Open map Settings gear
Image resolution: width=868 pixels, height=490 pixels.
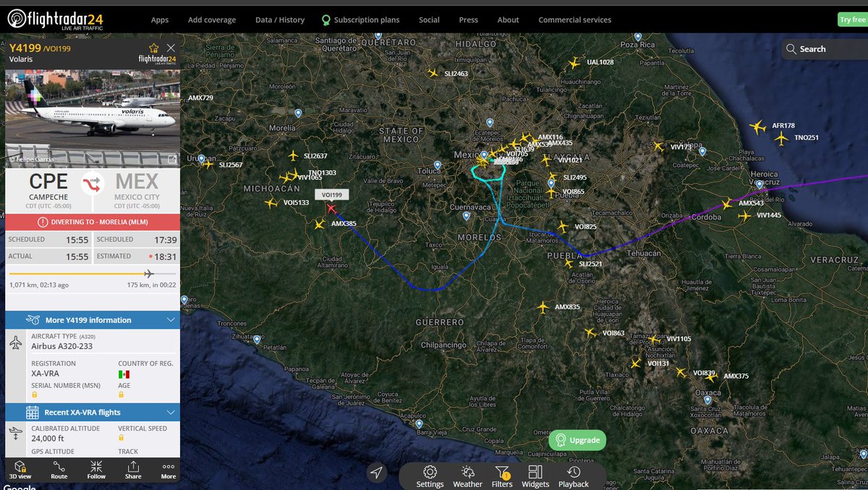tap(430, 476)
